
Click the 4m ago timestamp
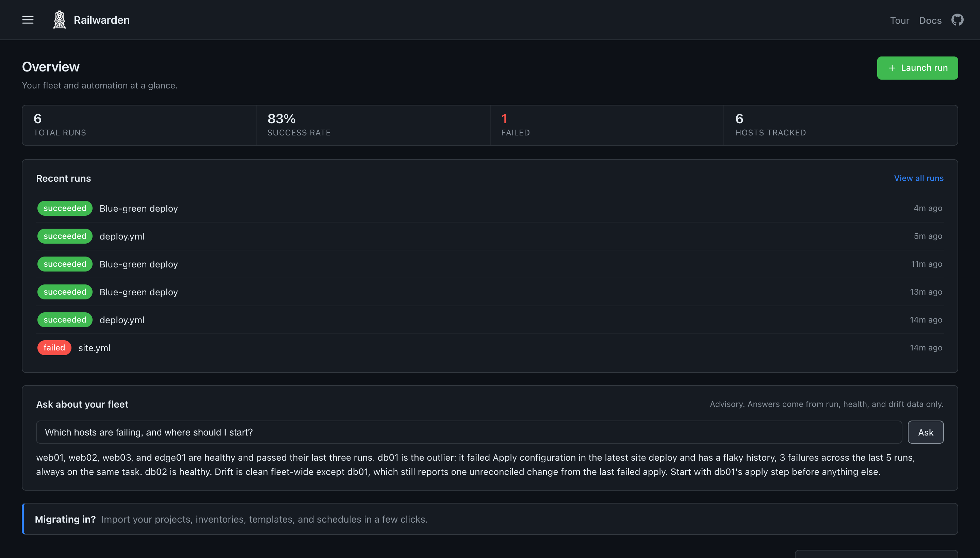pos(928,208)
